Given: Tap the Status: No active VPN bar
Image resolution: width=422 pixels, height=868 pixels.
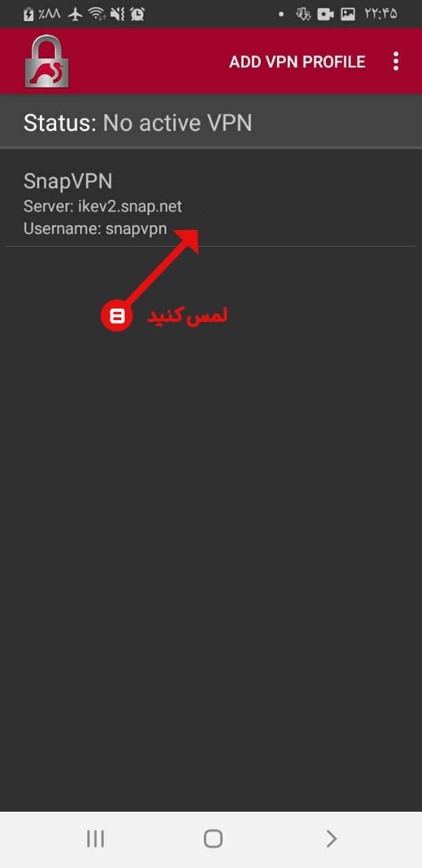Looking at the screenshot, I should pos(211,122).
